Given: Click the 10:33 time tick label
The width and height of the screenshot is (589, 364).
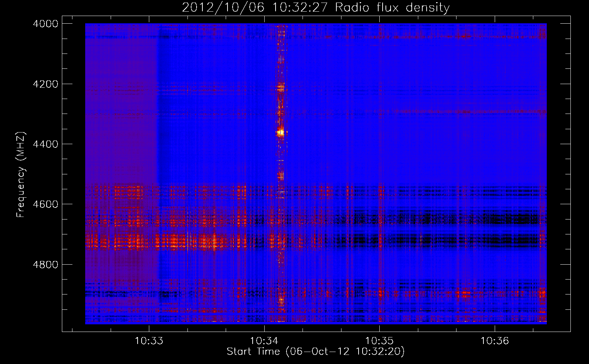Looking at the screenshot, I should [x=149, y=341].
